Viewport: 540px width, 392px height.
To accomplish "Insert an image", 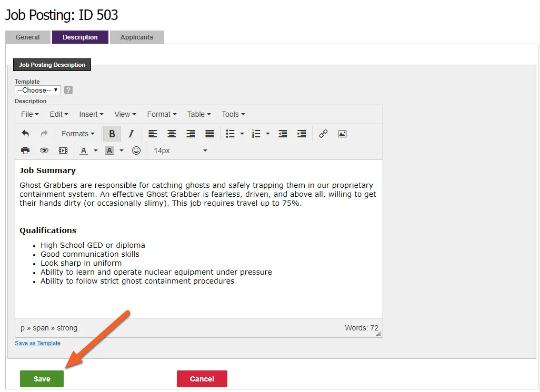I will [x=342, y=134].
